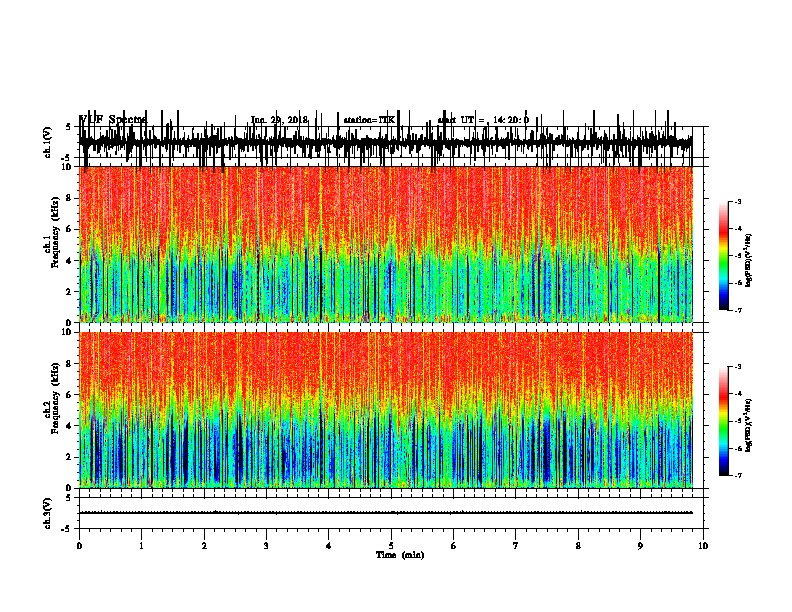Image resolution: width=792 pixels, height=612 pixels.
Task: Click the 5 tick on ch.1(V) axis
Action: [68, 127]
